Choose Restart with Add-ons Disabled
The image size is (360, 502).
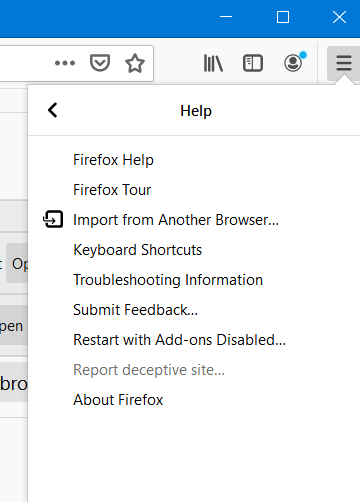(179, 340)
